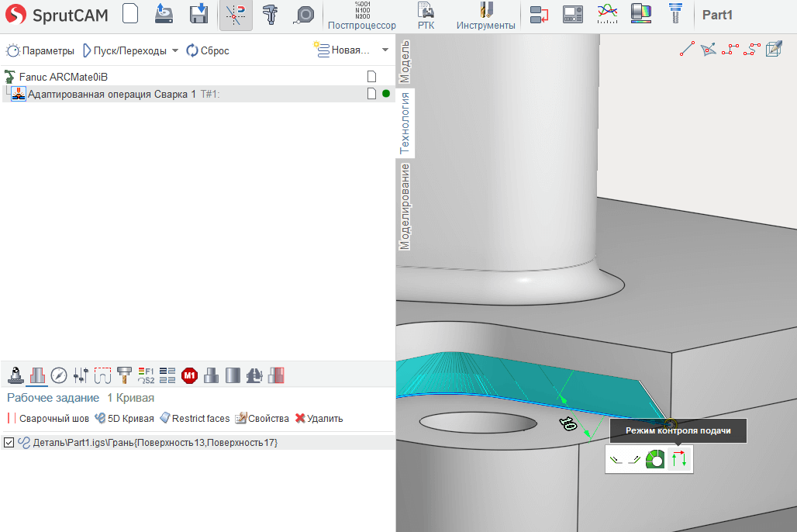Open the axes graph curves icon

click(607, 14)
